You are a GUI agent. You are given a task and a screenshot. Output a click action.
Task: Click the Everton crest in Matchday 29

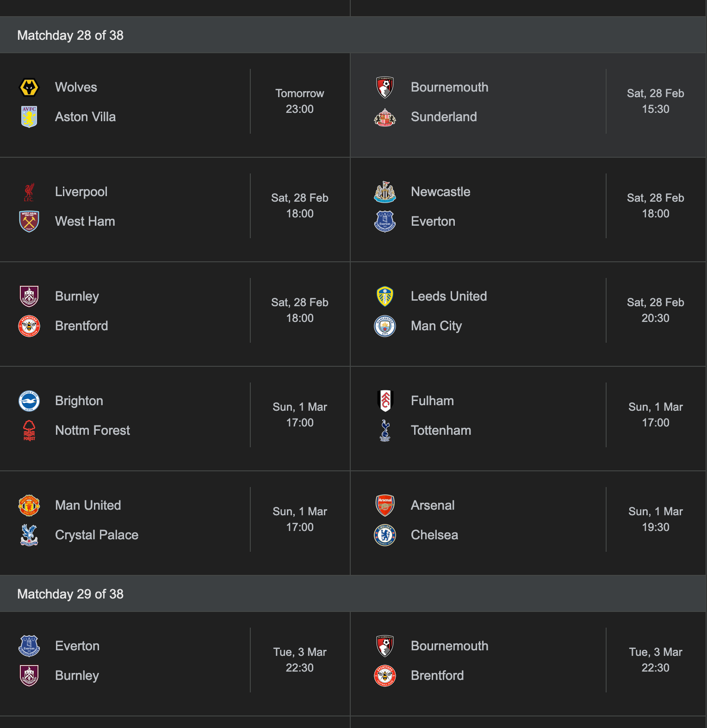pyautogui.click(x=29, y=646)
